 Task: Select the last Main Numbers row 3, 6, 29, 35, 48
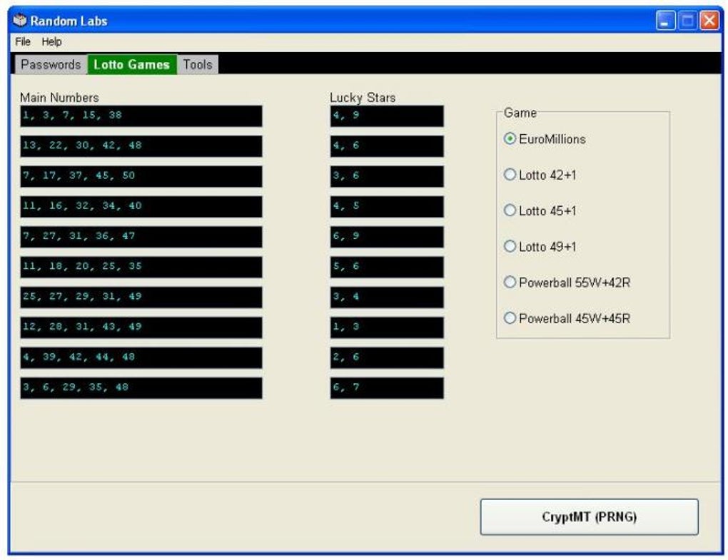coord(139,388)
